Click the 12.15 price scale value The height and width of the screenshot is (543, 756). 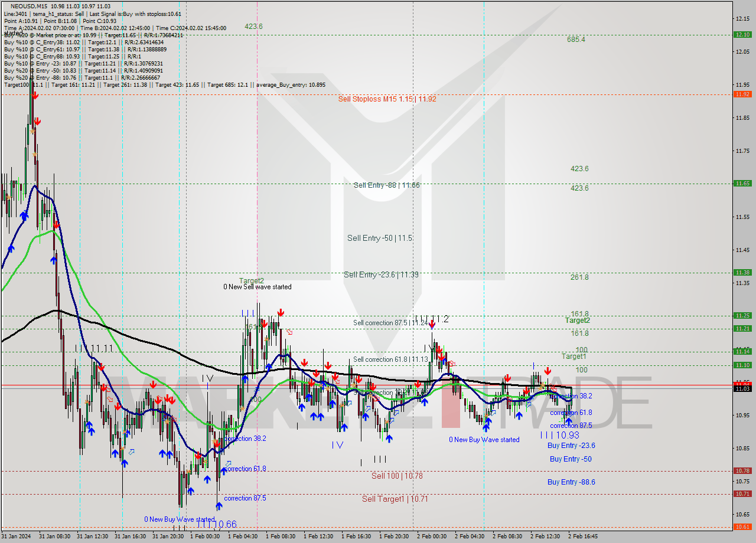pos(742,19)
